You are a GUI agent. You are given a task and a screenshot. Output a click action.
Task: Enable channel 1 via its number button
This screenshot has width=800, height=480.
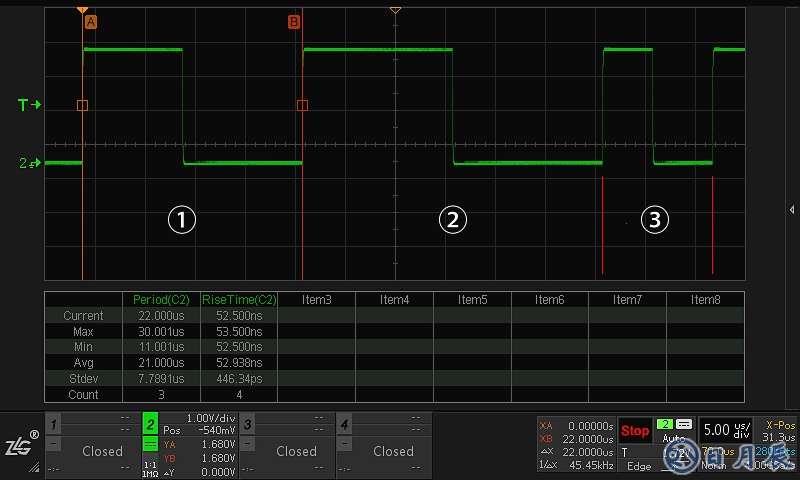54,424
